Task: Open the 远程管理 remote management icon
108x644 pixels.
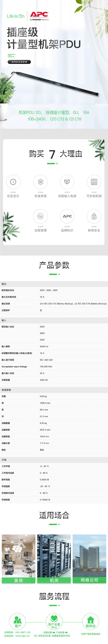Action: [40, 216]
